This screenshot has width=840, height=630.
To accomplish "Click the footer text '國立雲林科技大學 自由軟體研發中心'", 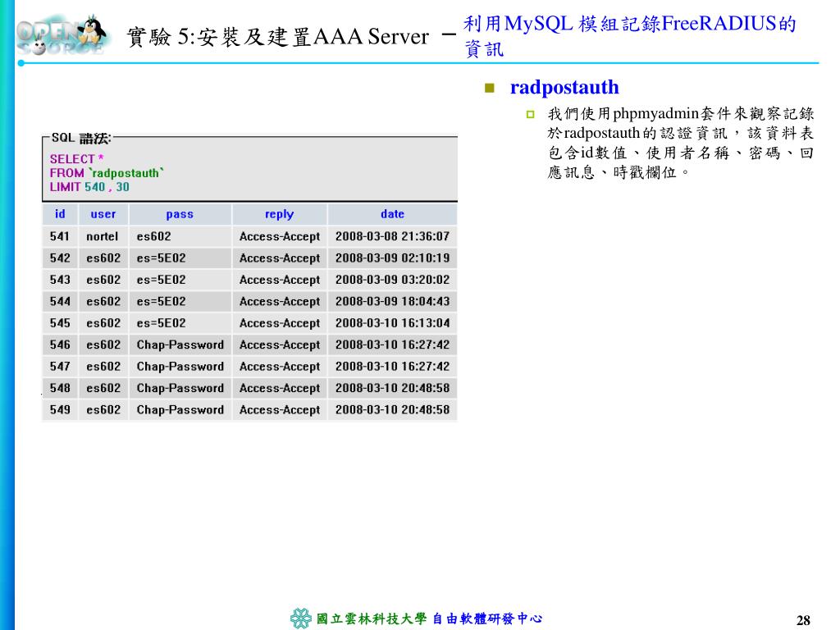I will [x=429, y=619].
